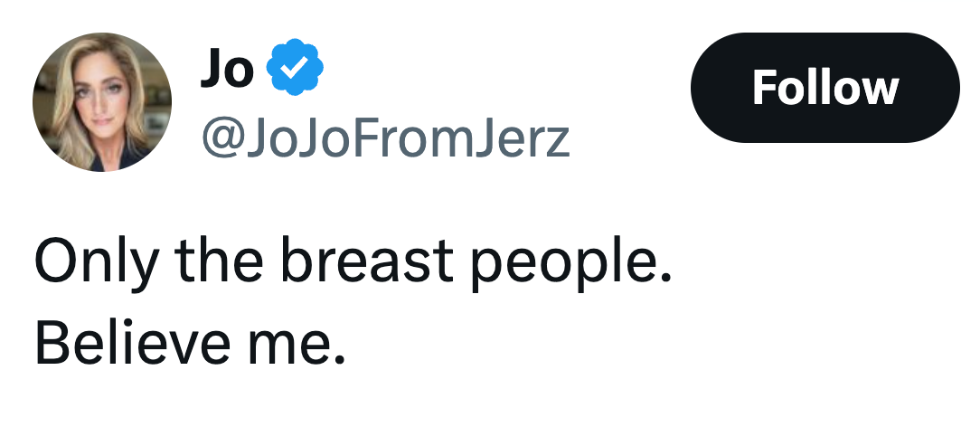Click the display name "Jo"

227,71
